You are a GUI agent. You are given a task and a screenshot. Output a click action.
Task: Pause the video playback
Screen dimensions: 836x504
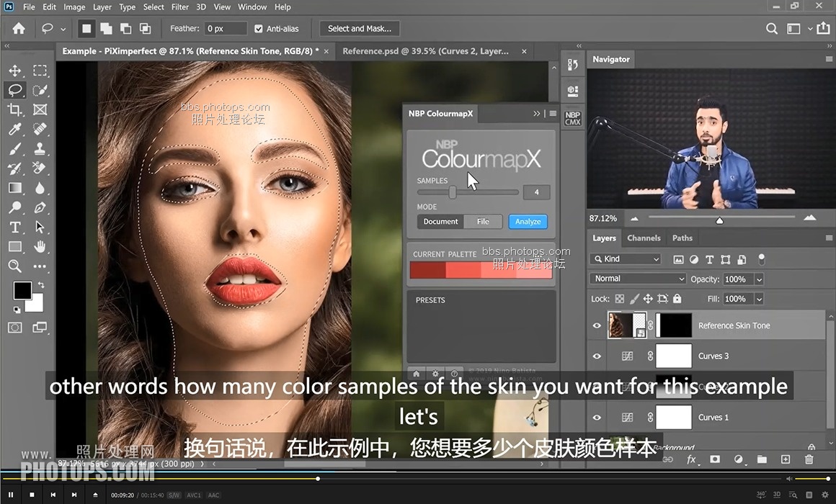tap(11, 495)
